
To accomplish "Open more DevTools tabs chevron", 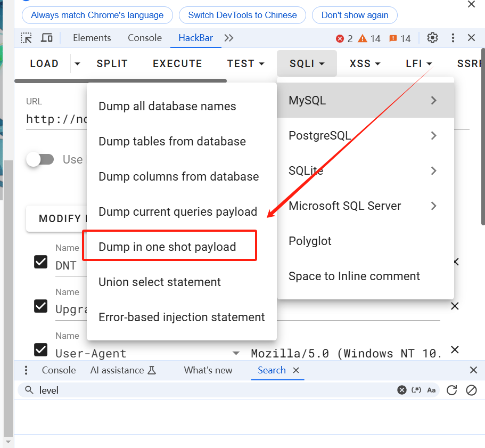I will 229,38.
